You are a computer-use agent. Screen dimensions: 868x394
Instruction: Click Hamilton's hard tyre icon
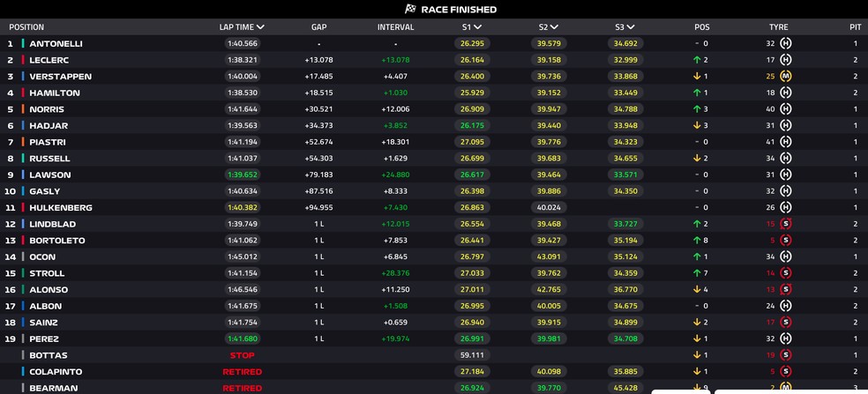coord(785,93)
